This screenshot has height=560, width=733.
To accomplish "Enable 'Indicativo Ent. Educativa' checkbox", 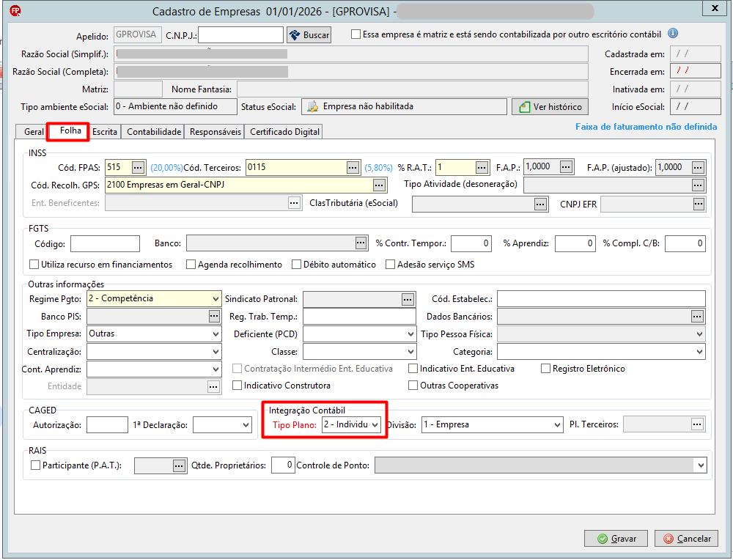I will [x=413, y=369].
